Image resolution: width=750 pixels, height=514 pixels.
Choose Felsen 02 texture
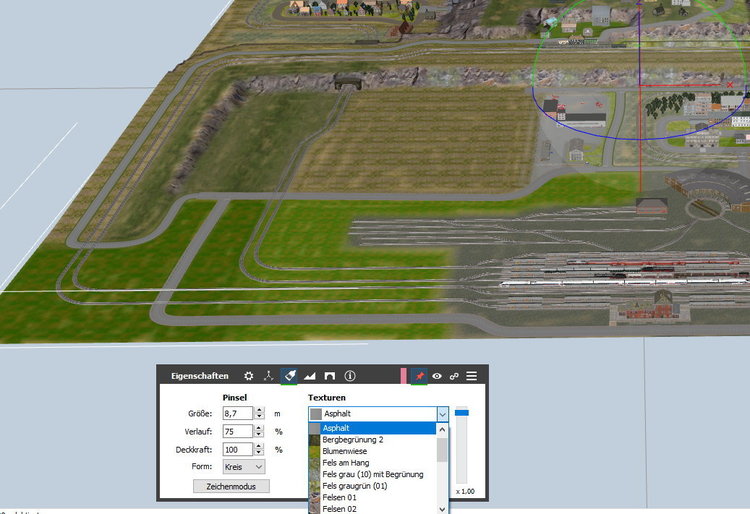point(373,509)
